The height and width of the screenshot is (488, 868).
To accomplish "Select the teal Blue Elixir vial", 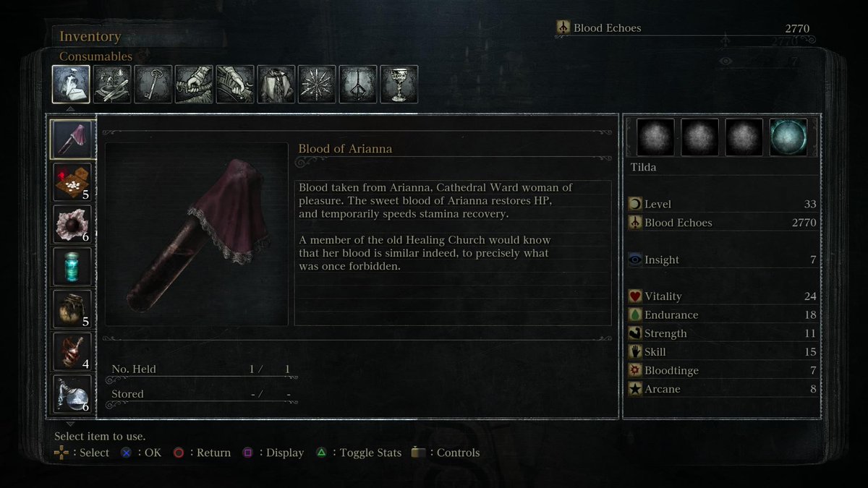I will 72,267.
